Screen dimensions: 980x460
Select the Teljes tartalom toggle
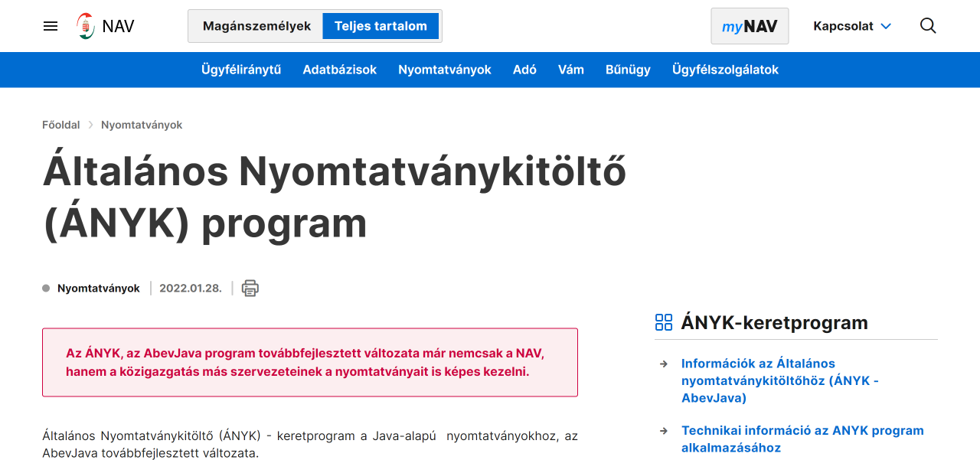point(381,26)
